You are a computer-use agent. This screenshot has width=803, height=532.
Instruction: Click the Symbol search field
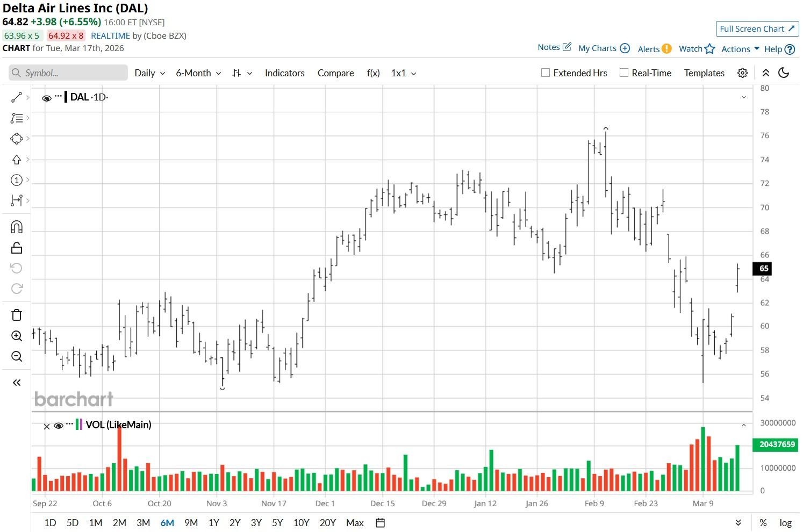68,73
